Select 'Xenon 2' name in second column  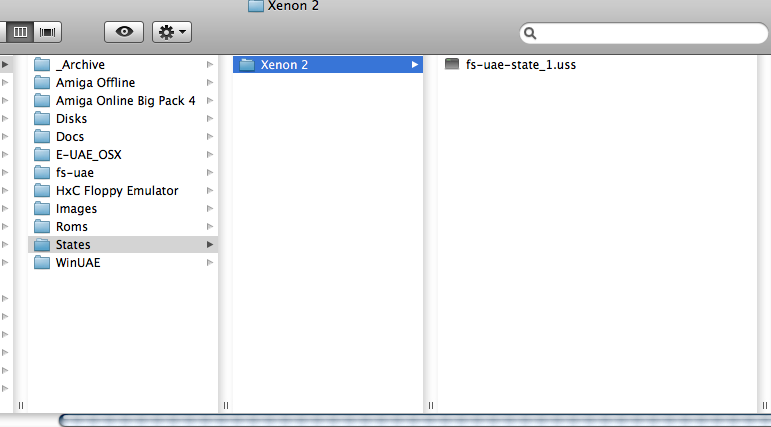(x=284, y=64)
